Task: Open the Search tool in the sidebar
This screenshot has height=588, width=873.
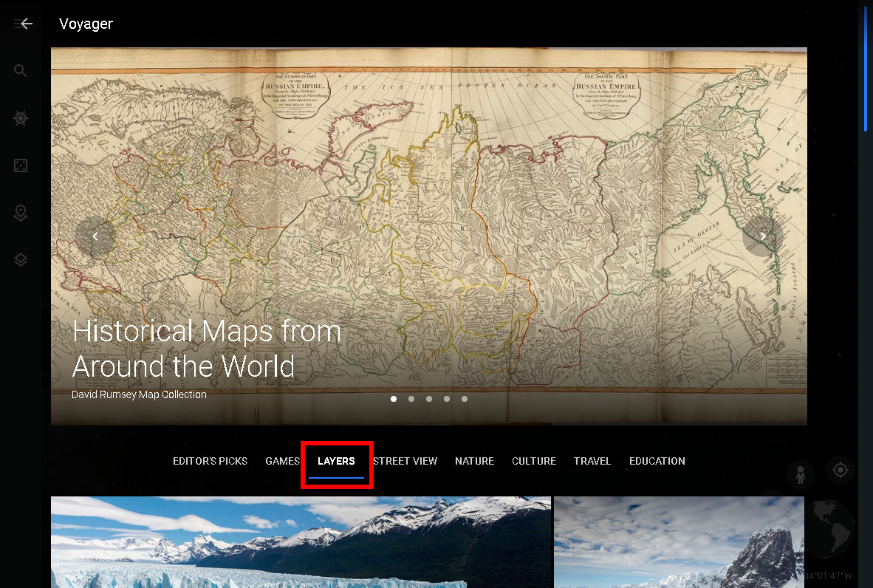Action: pyautogui.click(x=21, y=71)
